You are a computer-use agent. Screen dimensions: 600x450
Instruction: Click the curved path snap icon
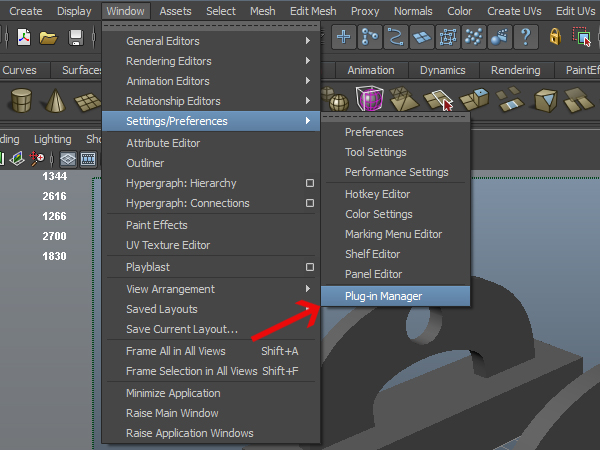(x=396, y=37)
